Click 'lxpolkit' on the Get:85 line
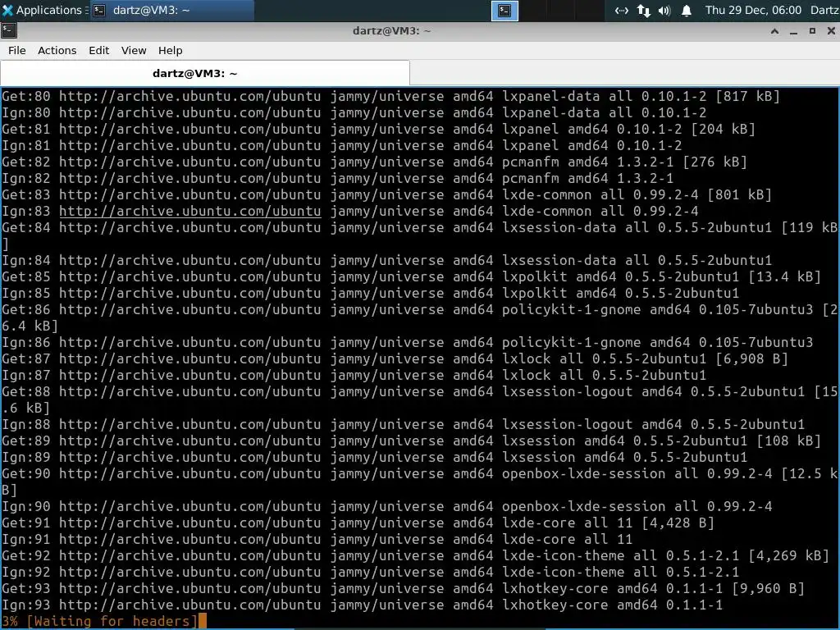The width and height of the screenshot is (840, 630). tap(534, 276)
